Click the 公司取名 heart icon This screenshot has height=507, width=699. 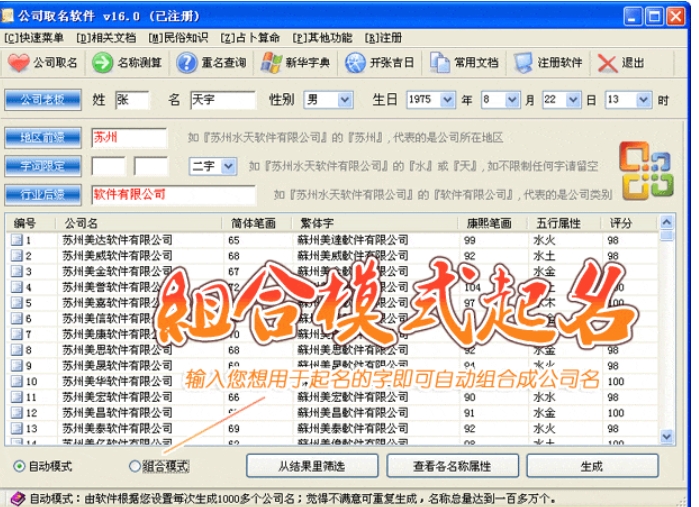19,63
